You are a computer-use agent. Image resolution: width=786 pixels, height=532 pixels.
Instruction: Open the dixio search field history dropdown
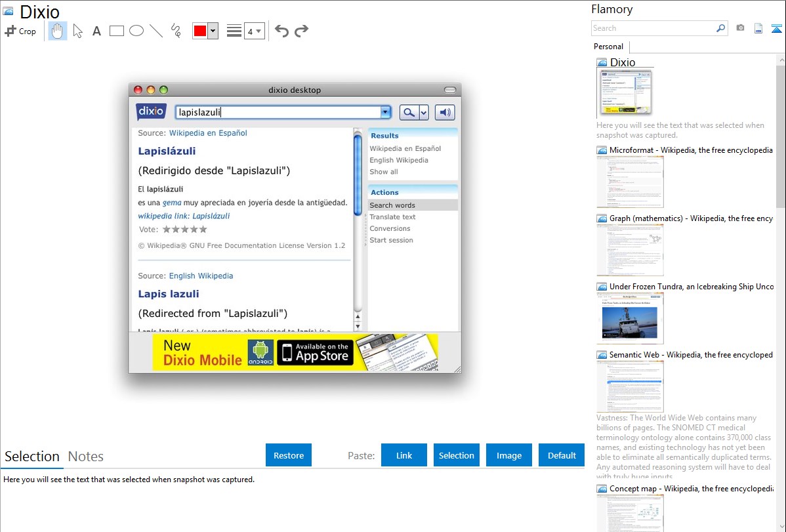pyautogui.click(x=386, y=112)
